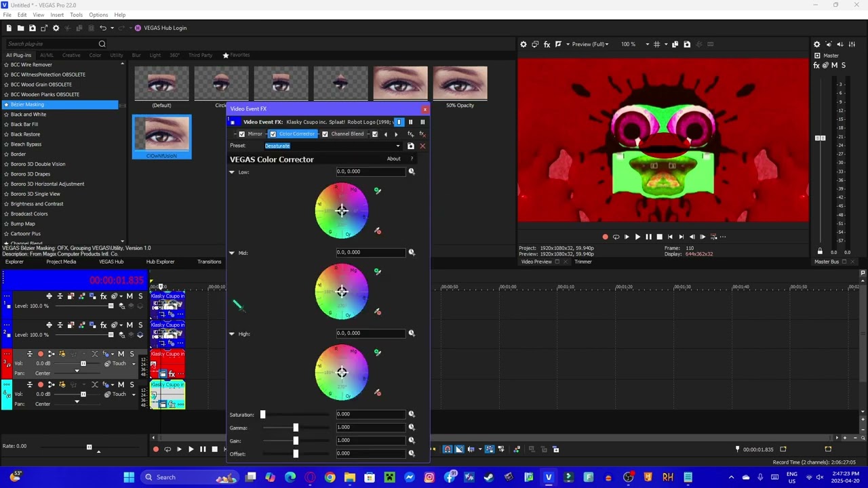Arm audio track 3 for record
This screenshot has width=868, height=488.
tap(40, 354)
